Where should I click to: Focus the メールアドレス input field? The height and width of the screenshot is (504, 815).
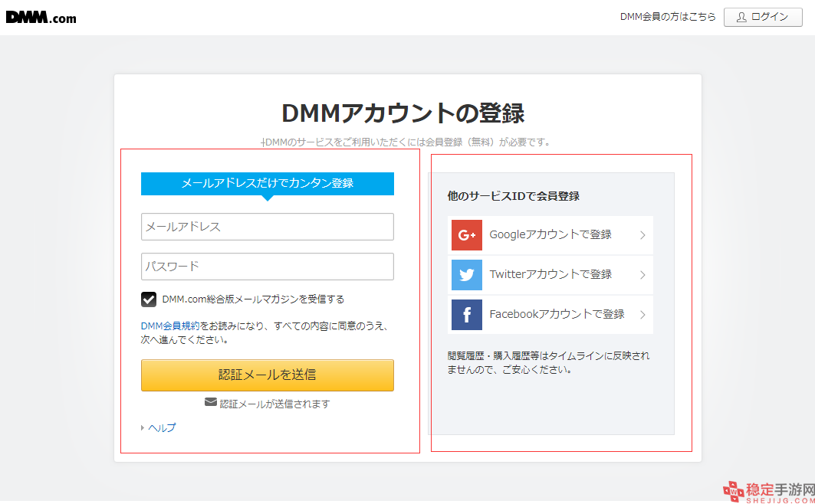[x=267, y=227]
